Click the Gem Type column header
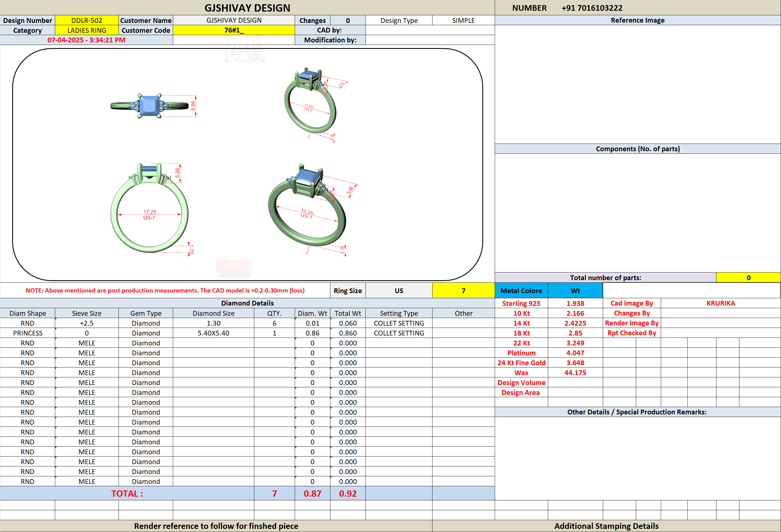781x532 pixels. point(146,313)
